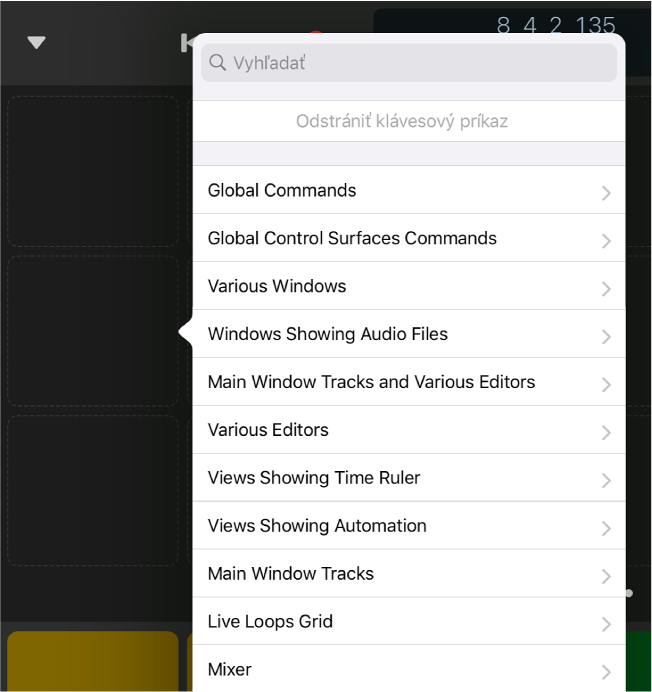The image size is (652, 692).
Task: Click the go-to-beginning transport icon
Action: click(x=186, y=42)
